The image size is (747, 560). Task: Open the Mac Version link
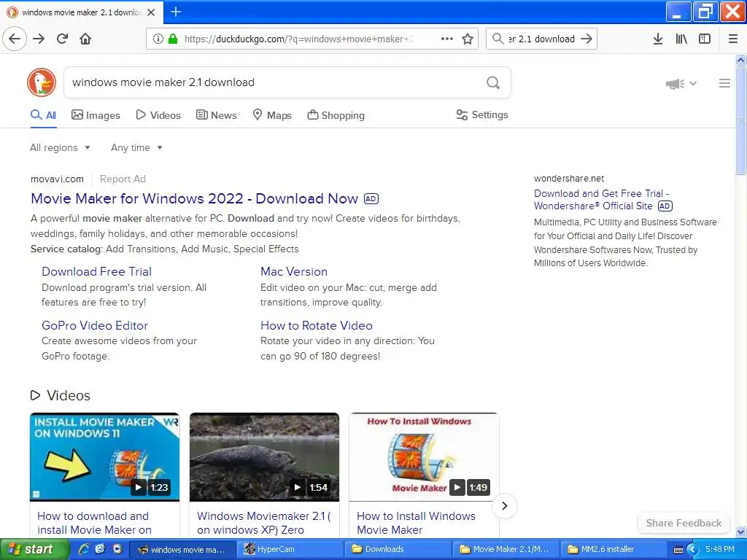coord(294,271)
